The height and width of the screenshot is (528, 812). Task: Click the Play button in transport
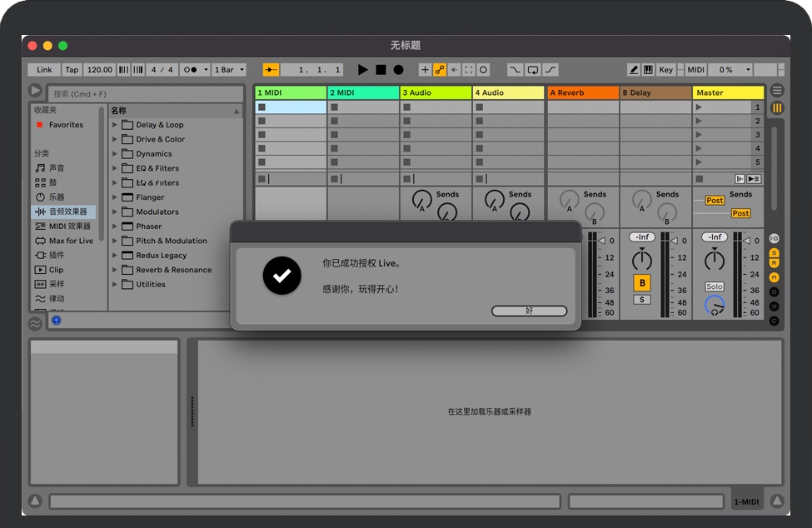[x=362, y=69]
